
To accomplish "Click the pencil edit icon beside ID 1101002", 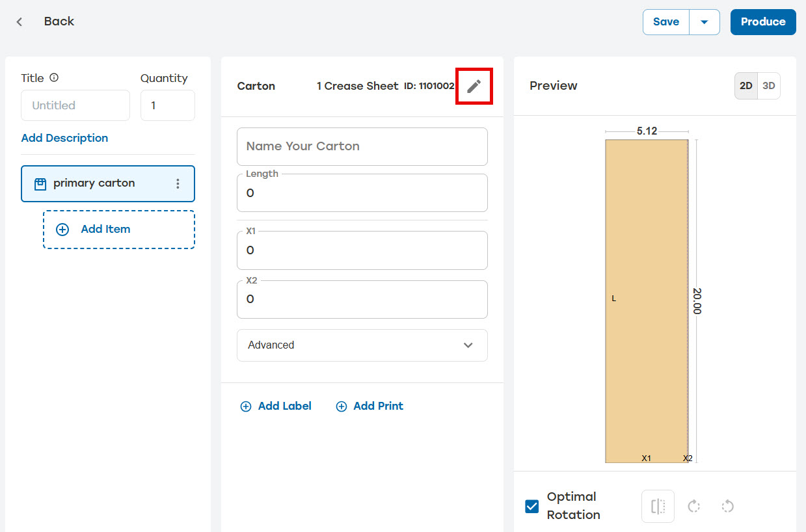I will pyautogui.click(x=474, y=86).
